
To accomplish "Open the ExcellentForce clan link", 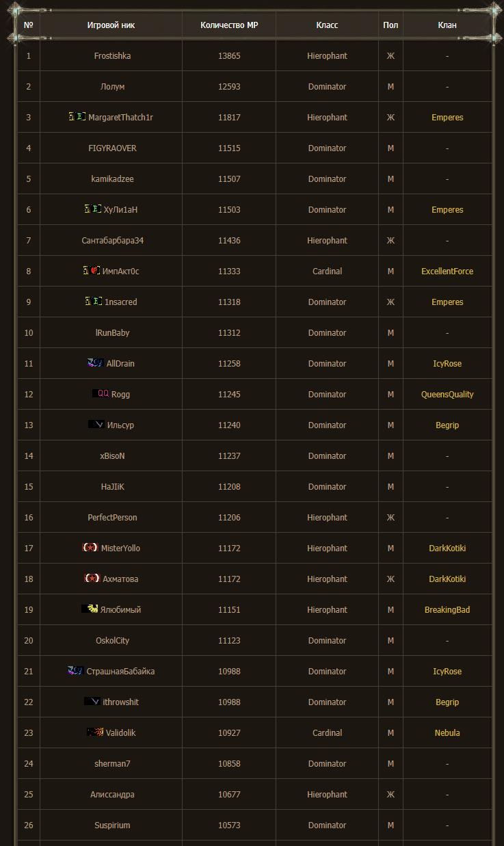I will pyautogui.click(x=447, y=272).
